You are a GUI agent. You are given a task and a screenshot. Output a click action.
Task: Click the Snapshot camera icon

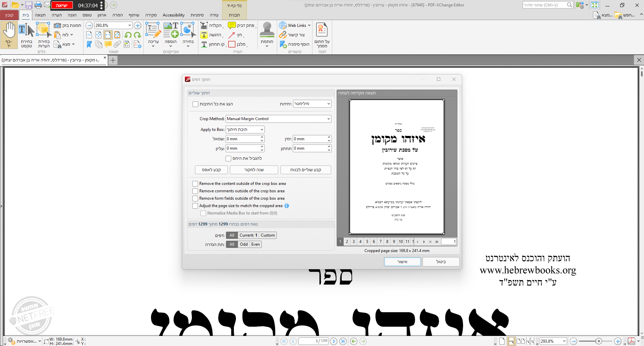(x=57, y=26)
